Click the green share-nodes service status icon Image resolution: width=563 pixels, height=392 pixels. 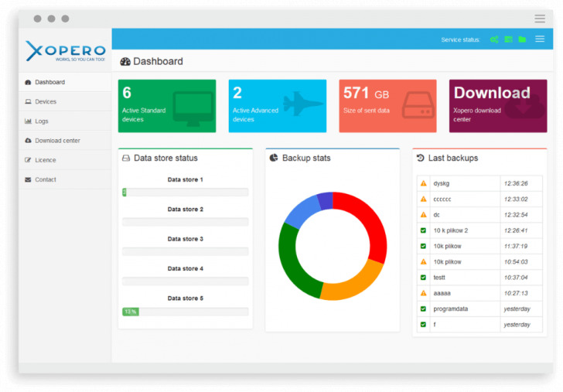coord(494,39)
